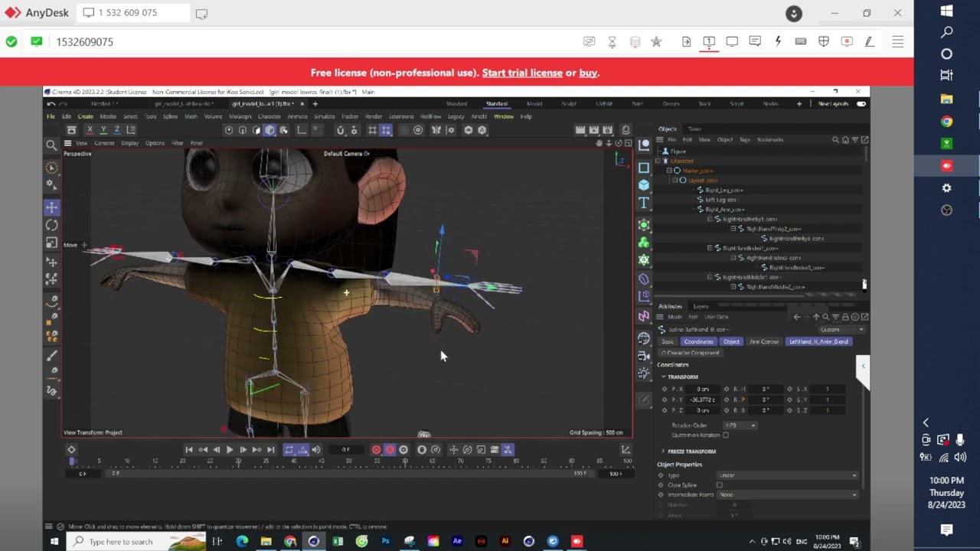980x551 pixels.
Task: Collapse the Master_con tree node
Action: click(668, 171)
